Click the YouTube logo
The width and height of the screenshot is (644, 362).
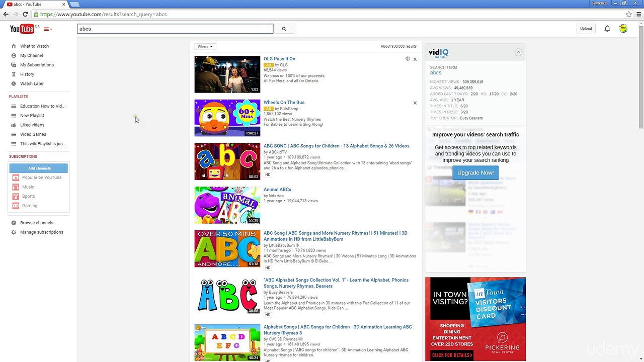point(22,29)
